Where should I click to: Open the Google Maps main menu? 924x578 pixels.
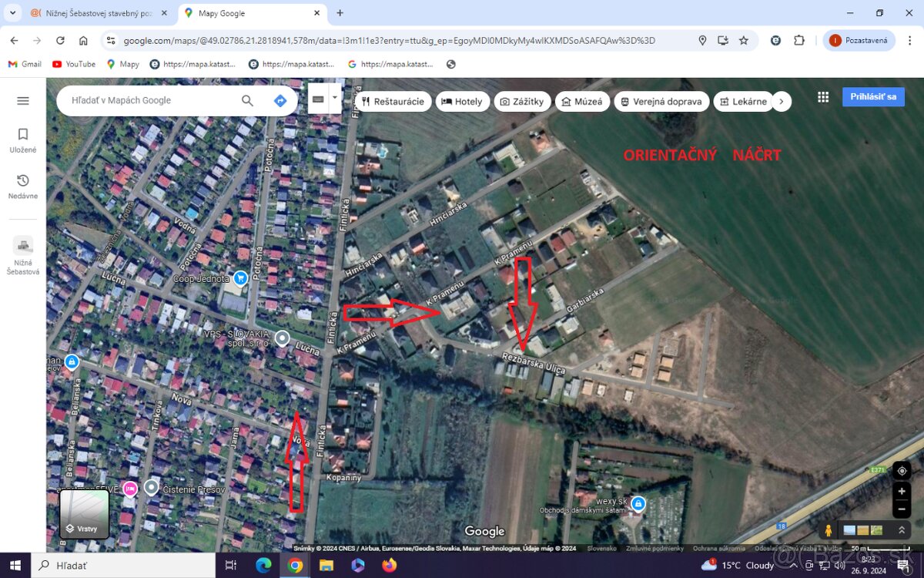click(22, 100)
